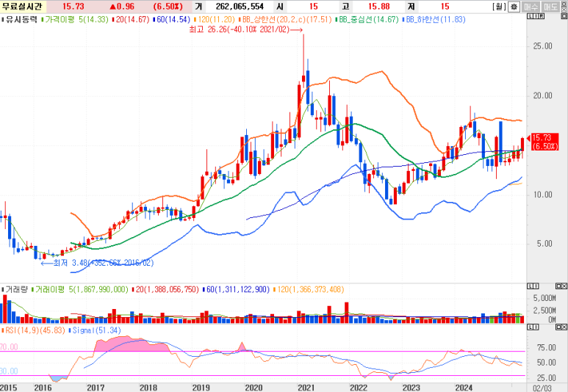Screen dimensions: 568x392
Task: Select 유시동력 stock name in legend
Action: (x=20, y=20)
